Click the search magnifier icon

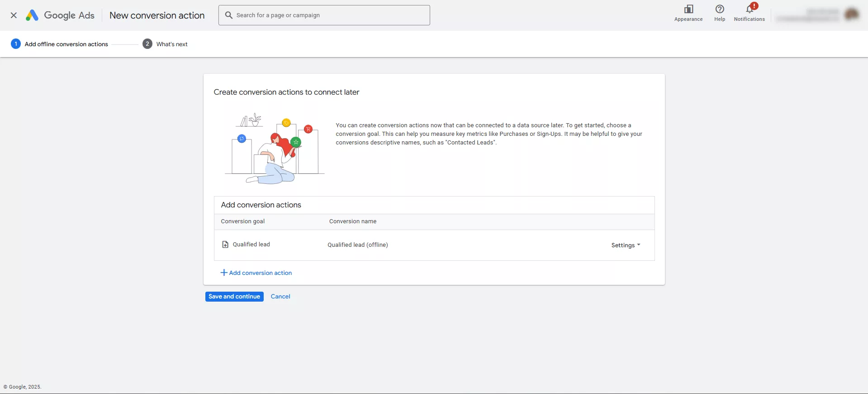[229, 15]
